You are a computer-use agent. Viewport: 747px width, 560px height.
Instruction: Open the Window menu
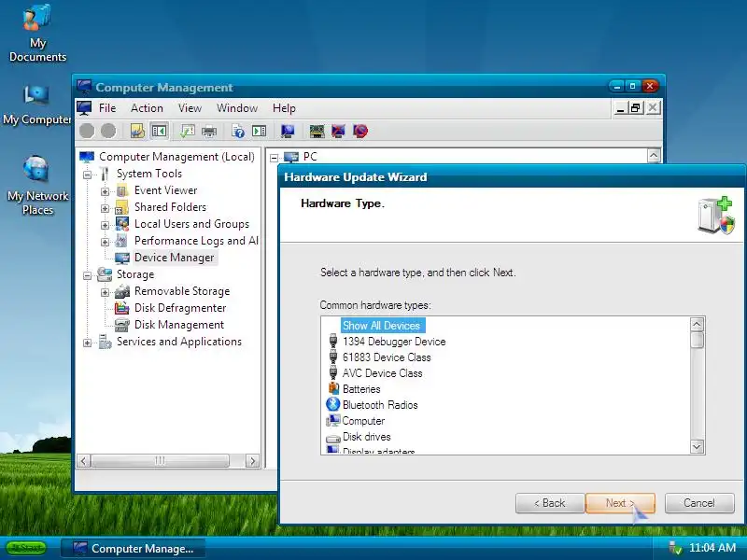tap(237, 108)
